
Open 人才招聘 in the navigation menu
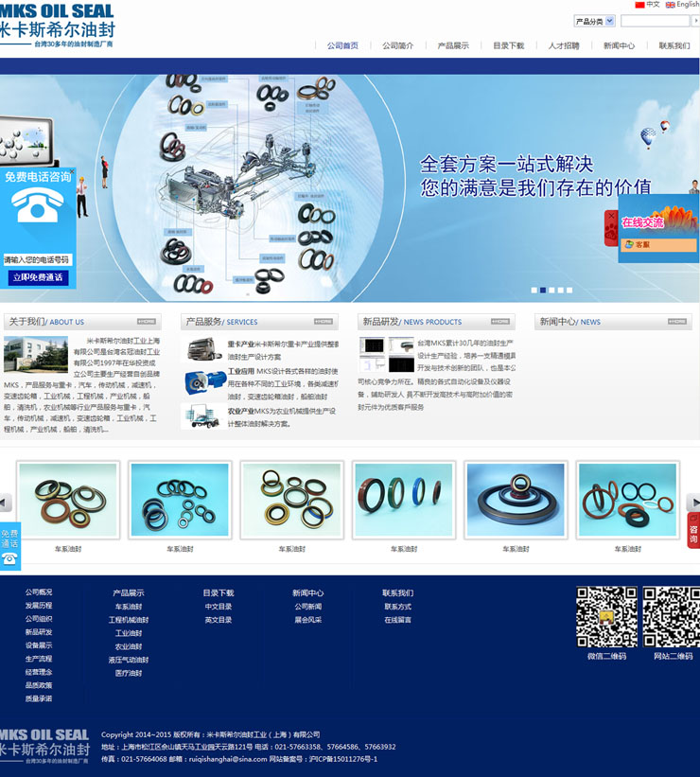pos(564,45)
